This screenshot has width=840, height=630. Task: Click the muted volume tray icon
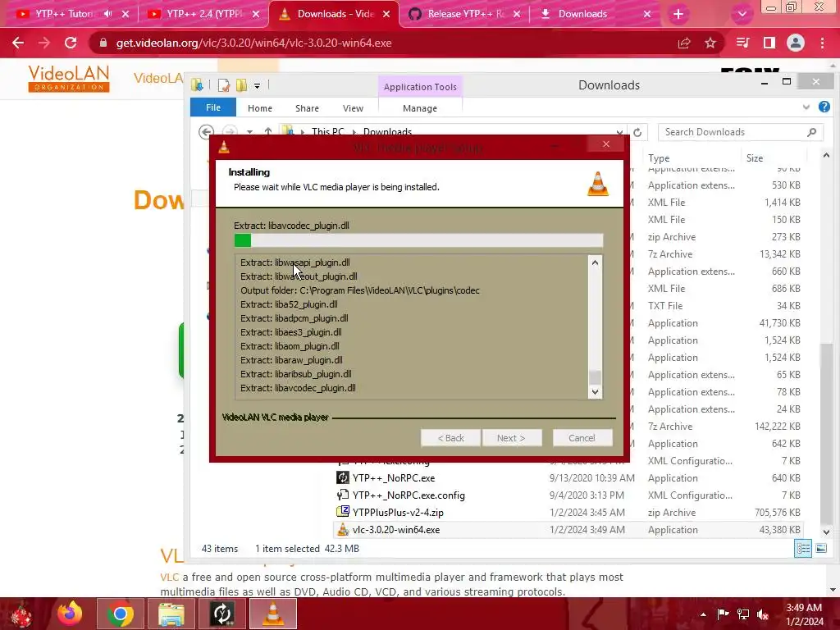(763, 614)
